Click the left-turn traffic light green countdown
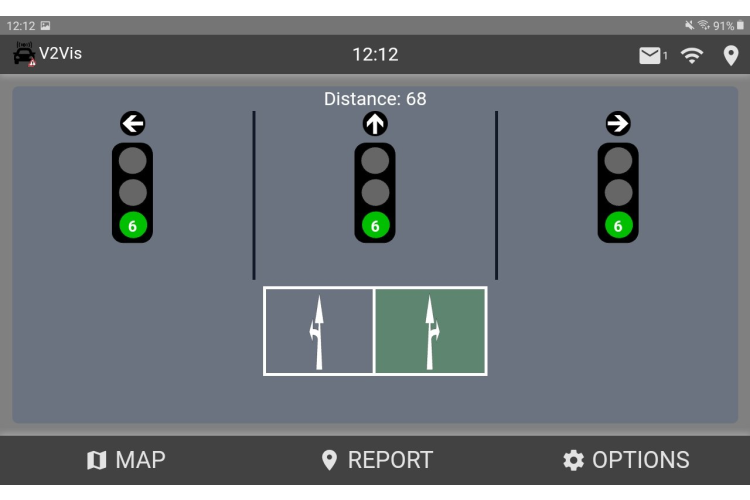 pos(132,225)
